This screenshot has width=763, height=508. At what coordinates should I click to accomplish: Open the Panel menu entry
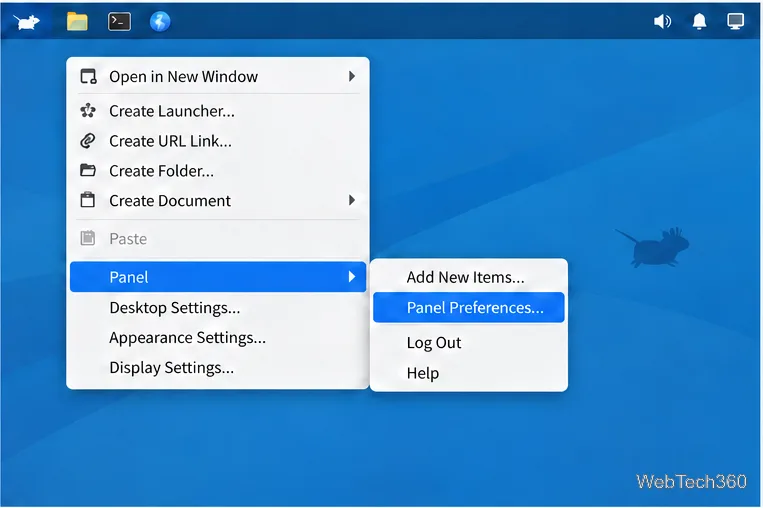point(218,277)
